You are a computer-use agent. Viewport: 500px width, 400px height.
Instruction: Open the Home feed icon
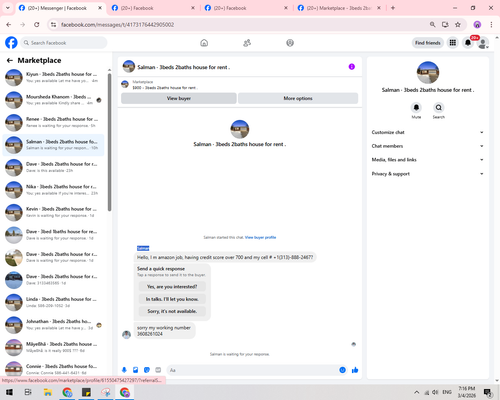[204, 43]
